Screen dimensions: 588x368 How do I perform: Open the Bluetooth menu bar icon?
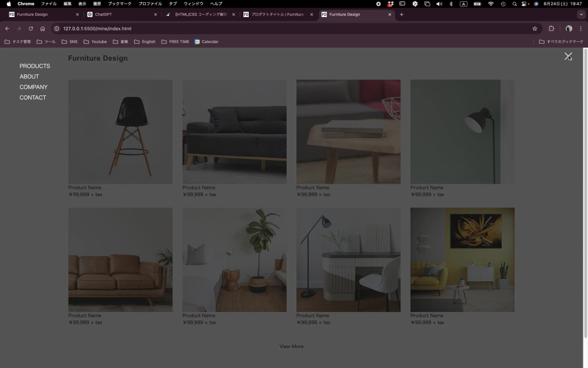point(451,4)
